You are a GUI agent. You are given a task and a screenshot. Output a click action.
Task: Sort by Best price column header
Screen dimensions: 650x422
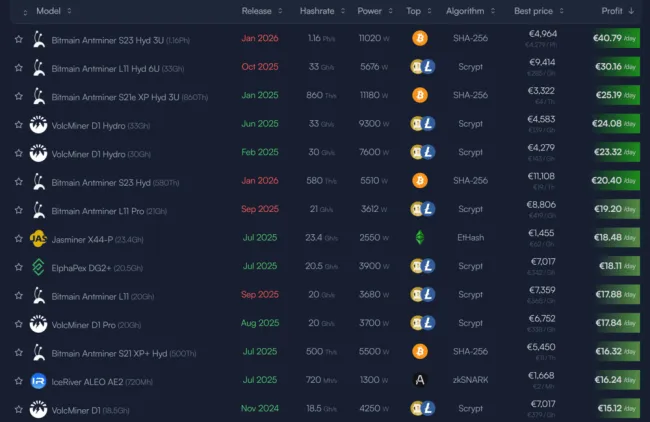point(535,11)
